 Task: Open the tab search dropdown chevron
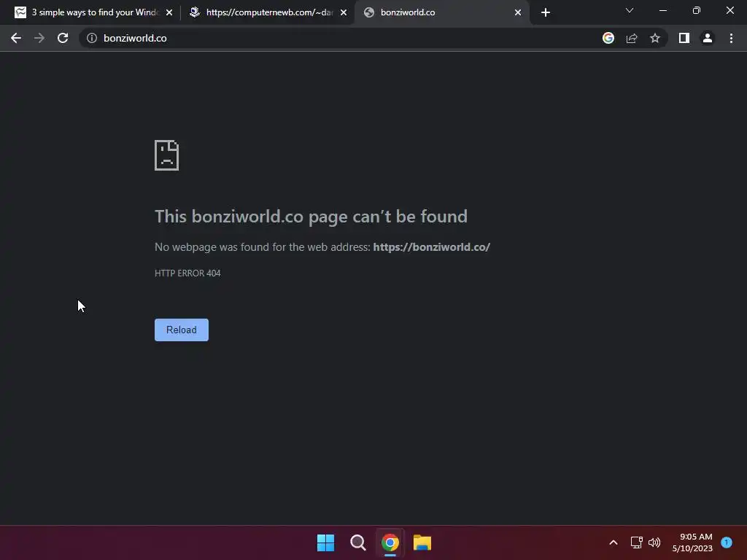tap(630, 10)
